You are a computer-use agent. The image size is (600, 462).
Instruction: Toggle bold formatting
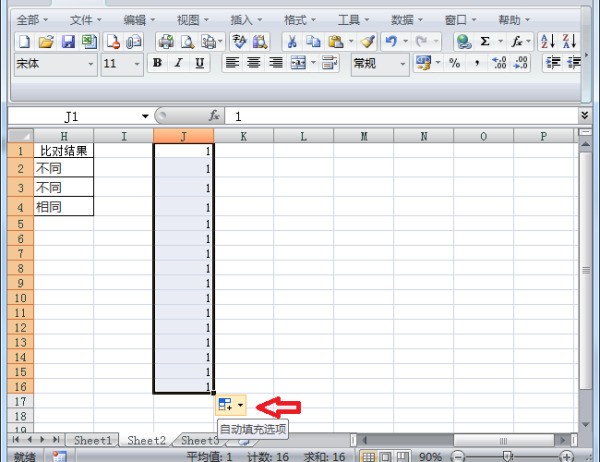[157, 63]
